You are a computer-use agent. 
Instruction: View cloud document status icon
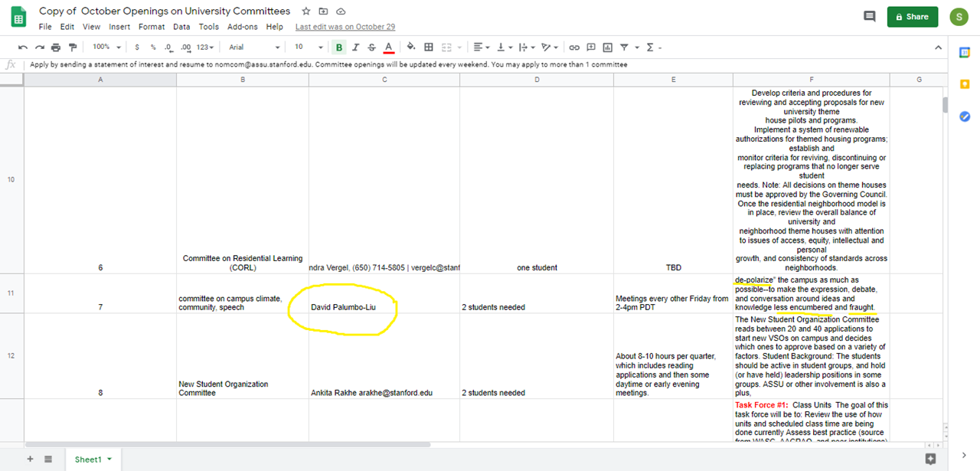[x=341, y=11]
